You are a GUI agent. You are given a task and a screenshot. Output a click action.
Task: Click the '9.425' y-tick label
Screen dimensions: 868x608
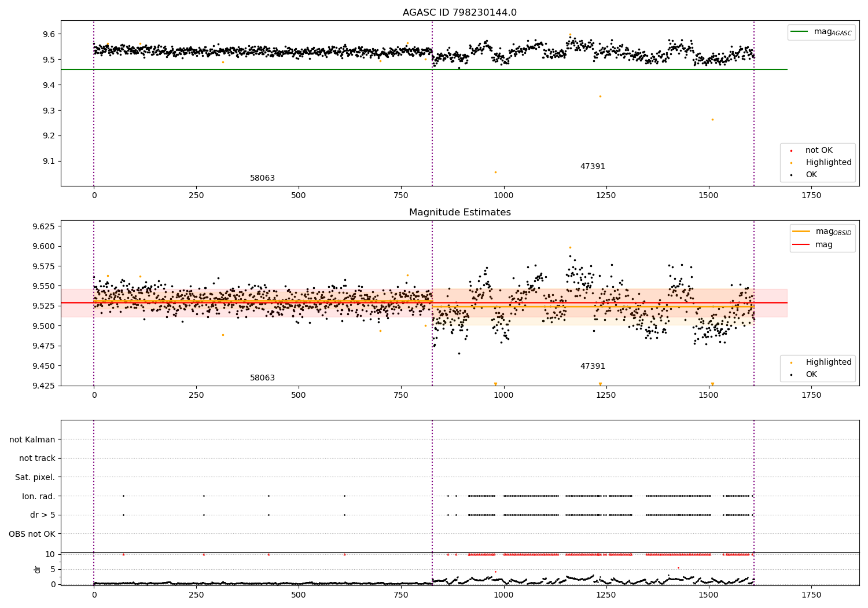(x=44, y=386)
